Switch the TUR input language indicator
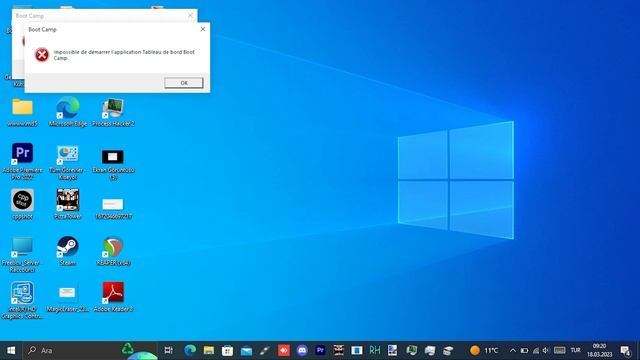 click(576, 350)
